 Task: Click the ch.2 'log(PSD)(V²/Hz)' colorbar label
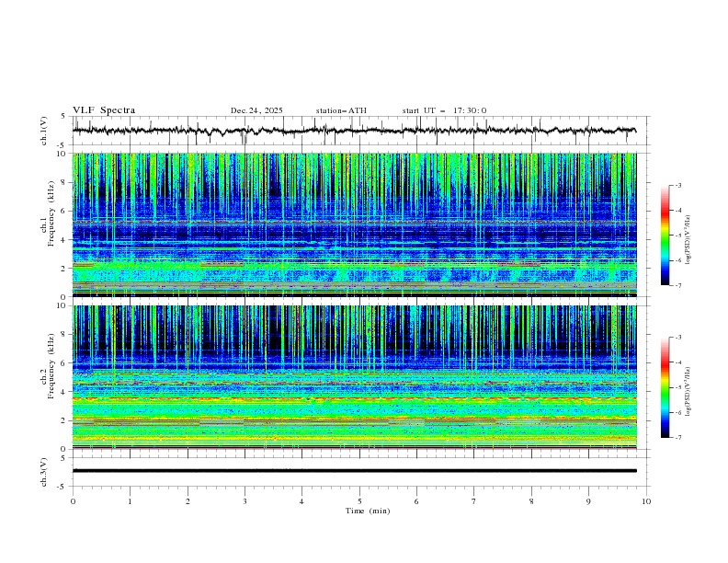688,391
